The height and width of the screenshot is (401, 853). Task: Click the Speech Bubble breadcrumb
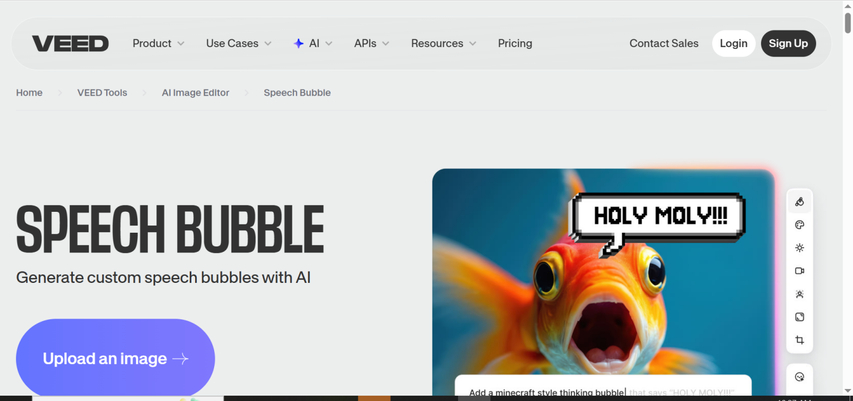[297, 93]
